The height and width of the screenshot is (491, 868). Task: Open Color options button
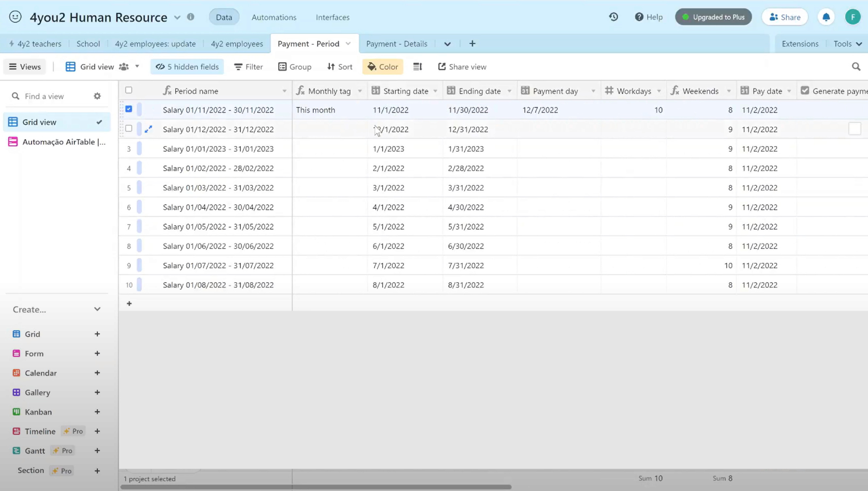tap(383, 67)
